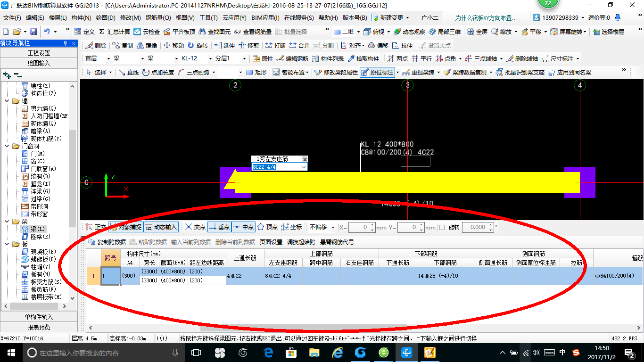This screenshot has width=644, height=362.
Task: Collapse the 门窗洞 tree group
Action: pos(7,146)
